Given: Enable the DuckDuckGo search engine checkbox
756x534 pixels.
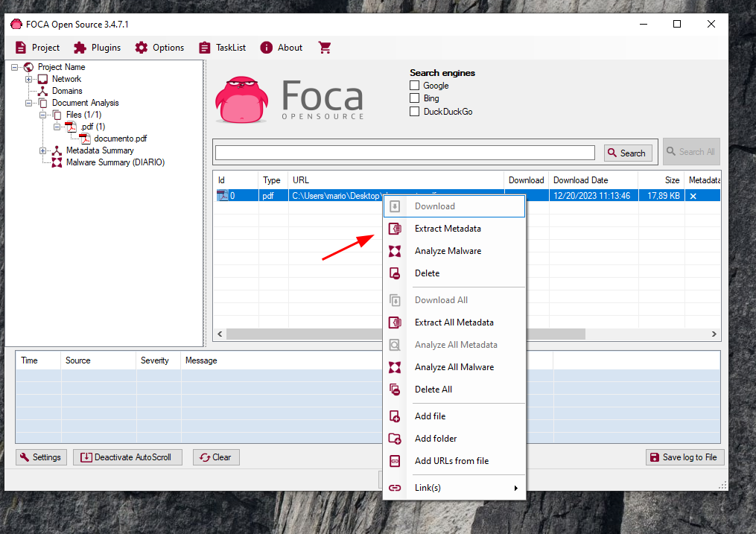Looking at the screenshot, I should tap(414, 111).
